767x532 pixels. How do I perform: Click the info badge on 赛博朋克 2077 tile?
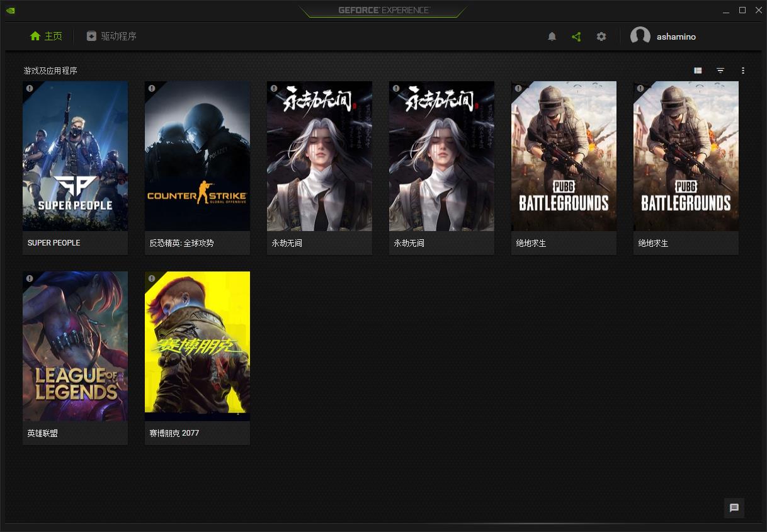coord(151,279)
